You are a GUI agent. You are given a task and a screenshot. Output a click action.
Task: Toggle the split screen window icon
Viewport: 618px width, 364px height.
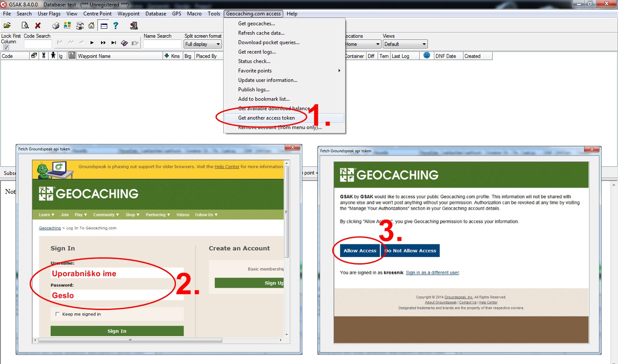pyautogui.click(x=104, y=26)
